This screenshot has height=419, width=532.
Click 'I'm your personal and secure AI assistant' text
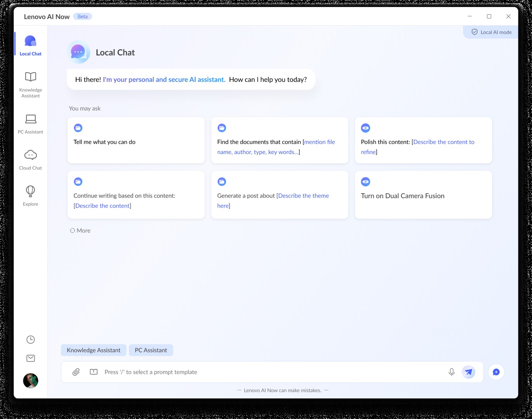[164, 80]
